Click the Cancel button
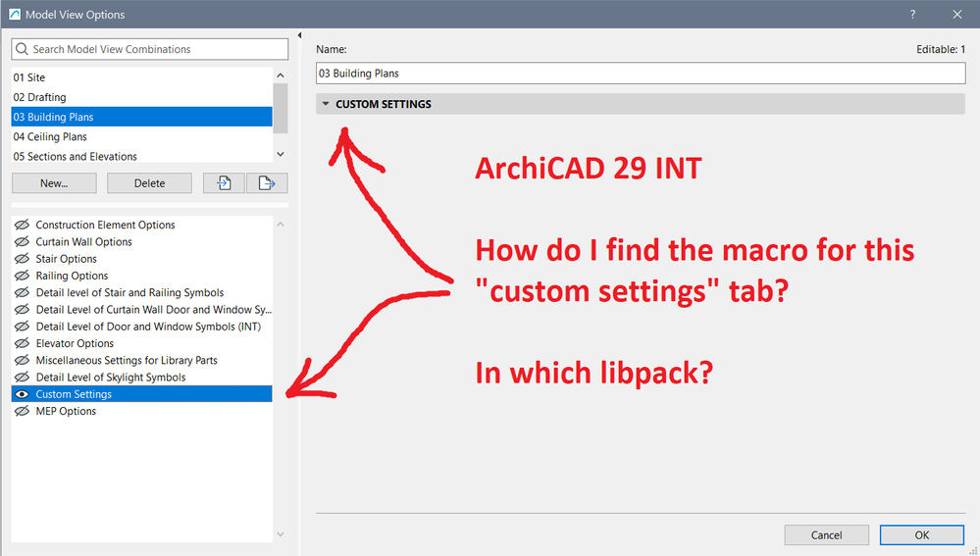980x556 pixels. pos(826,534)
